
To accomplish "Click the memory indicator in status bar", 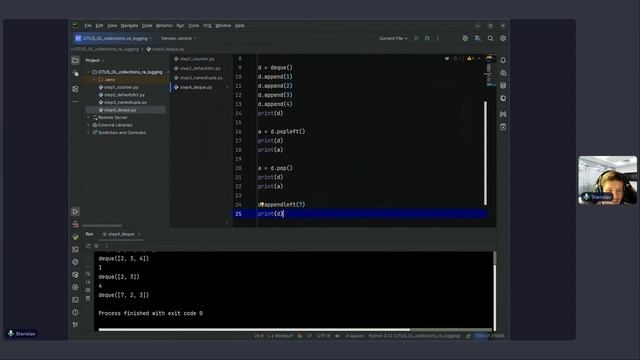I will [x=490, y=336].
